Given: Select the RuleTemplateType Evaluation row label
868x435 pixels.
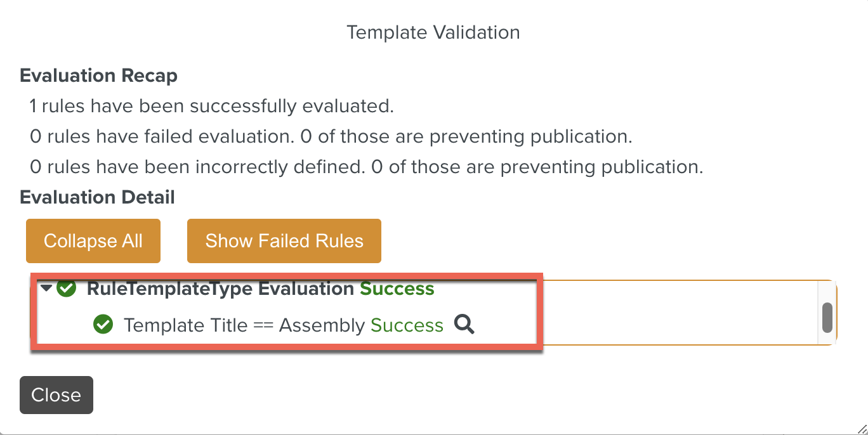Looking at the screenshot, I should coord(220,289).
